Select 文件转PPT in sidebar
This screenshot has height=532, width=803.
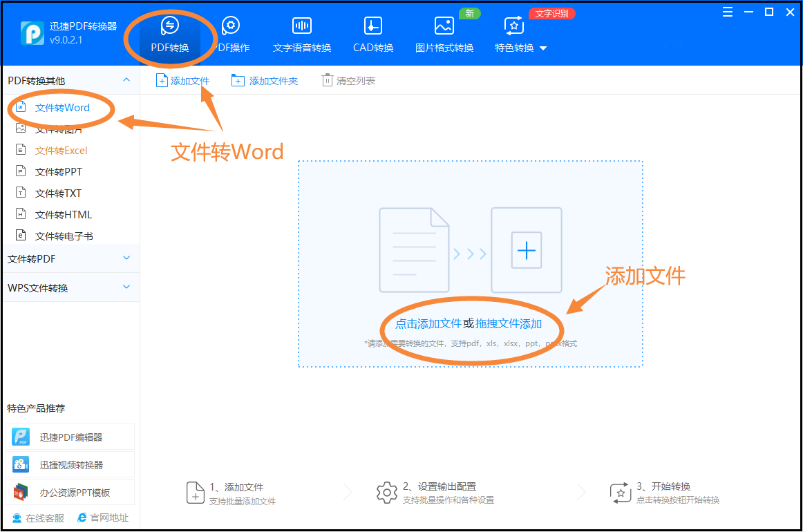[58, 171]
